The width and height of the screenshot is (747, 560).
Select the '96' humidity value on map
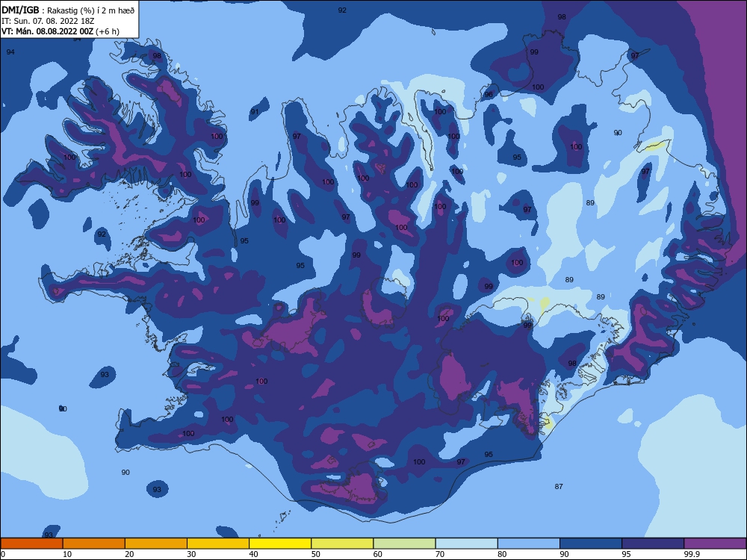pyautogui.click(x=489, y=94)
